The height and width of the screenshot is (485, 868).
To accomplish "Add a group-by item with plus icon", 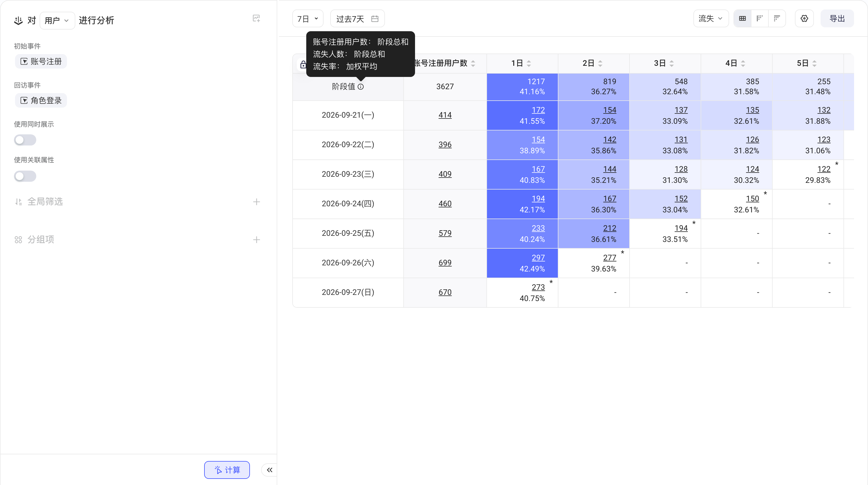I will [x=256, y=239].
